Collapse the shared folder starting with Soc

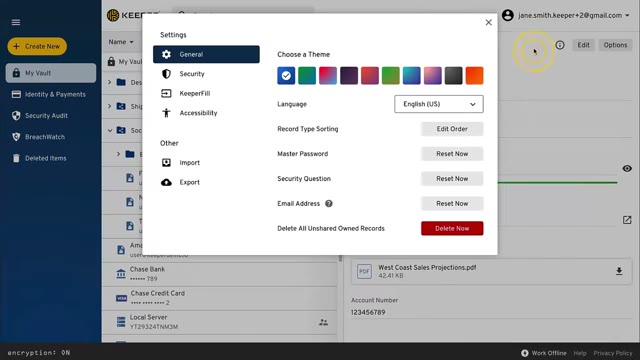coord(110,131)
